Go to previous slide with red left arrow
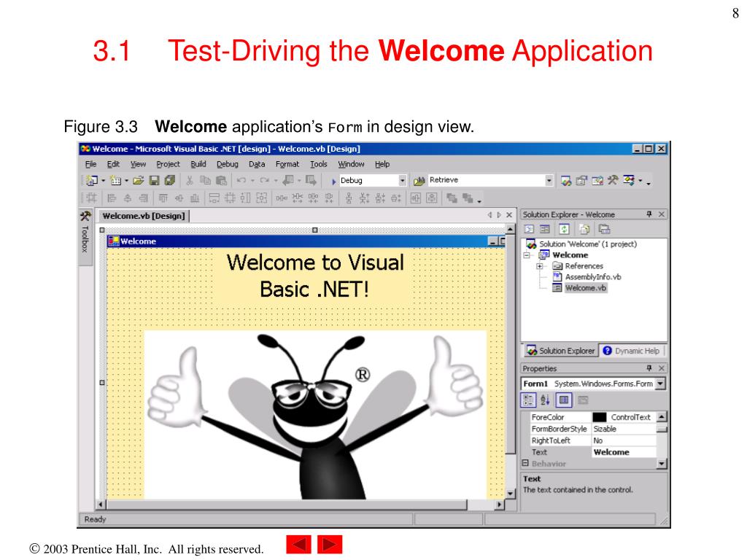The image size is (747, 560). [x=298, y=544]
